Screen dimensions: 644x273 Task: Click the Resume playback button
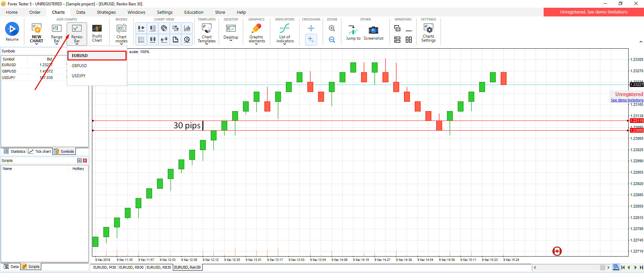click(x=12, y=31)
